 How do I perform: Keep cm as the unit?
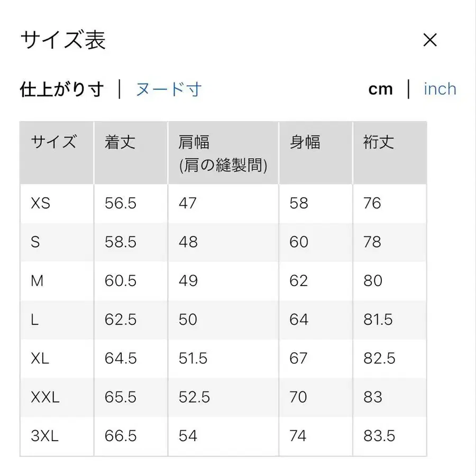[x=380, y=88]
